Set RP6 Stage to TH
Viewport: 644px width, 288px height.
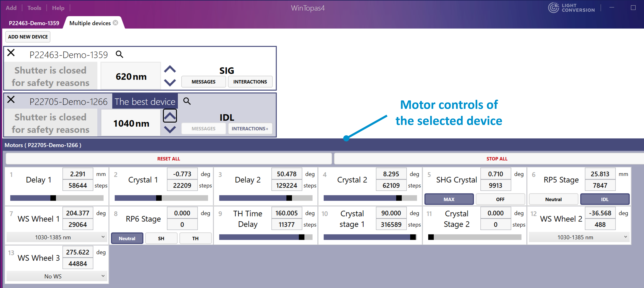(x=196, y=238)
